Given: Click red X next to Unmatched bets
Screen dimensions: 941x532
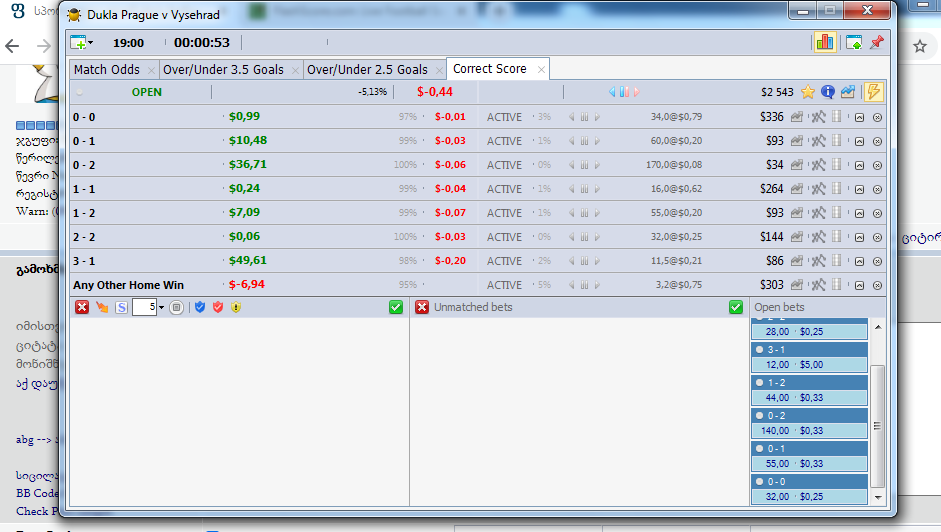Looking at the screenshot, I should click(x=422, y=307).
